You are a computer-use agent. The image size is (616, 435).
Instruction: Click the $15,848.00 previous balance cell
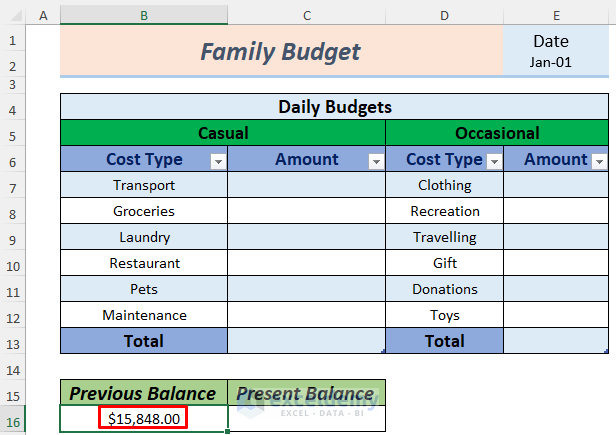[x=143, y=419]
